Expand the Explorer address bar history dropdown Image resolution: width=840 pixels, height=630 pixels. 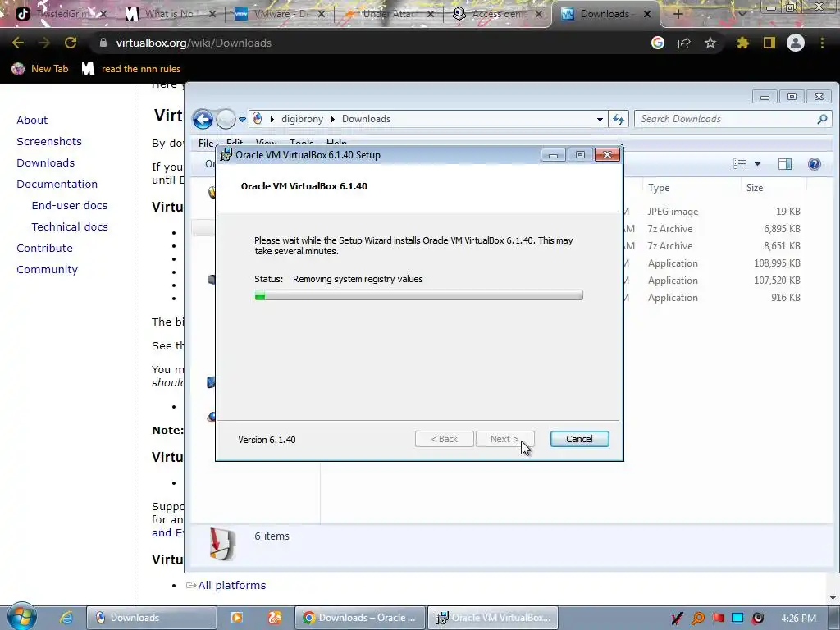click(x=600, y=120)
